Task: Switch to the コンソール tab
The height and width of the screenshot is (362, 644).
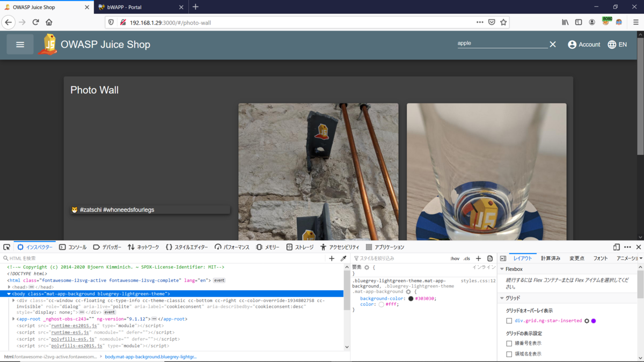Action: (73, 247)
